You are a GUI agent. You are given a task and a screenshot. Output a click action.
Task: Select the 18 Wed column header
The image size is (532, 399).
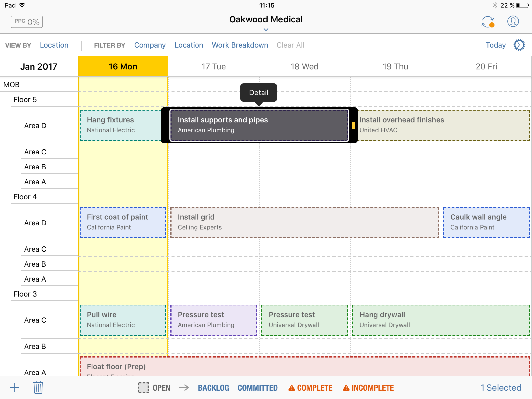305,66
